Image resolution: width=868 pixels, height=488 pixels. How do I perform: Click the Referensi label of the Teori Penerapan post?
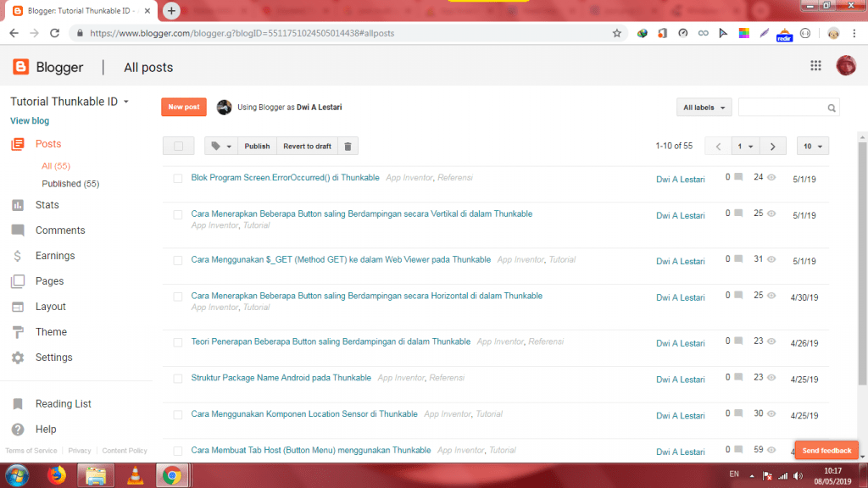click(546, 342)
